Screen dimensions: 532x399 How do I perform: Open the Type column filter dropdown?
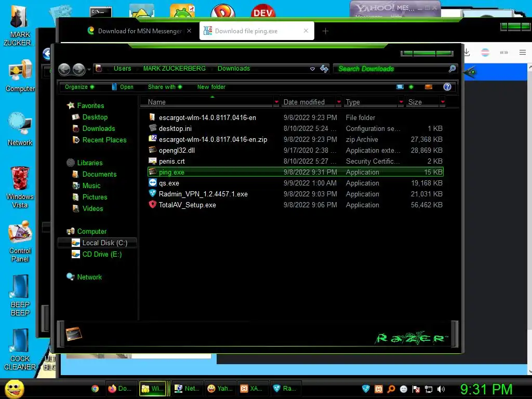(402, 102)
